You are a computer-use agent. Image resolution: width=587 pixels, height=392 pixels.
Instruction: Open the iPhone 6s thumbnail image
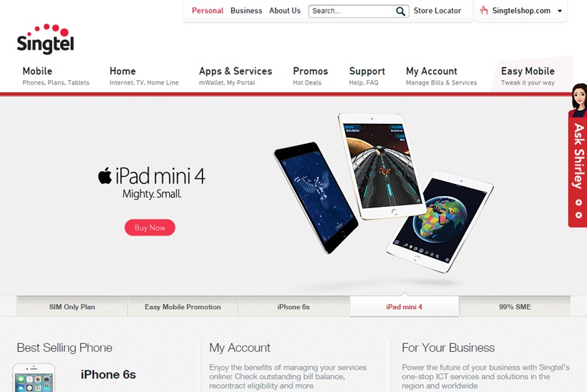(x=34, y=378)
